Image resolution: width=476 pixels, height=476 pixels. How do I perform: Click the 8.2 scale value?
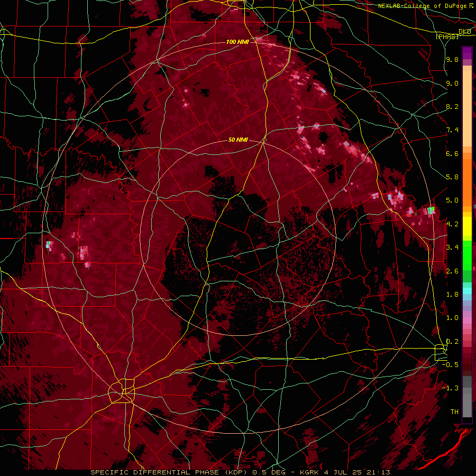click(x=452, y=106)
